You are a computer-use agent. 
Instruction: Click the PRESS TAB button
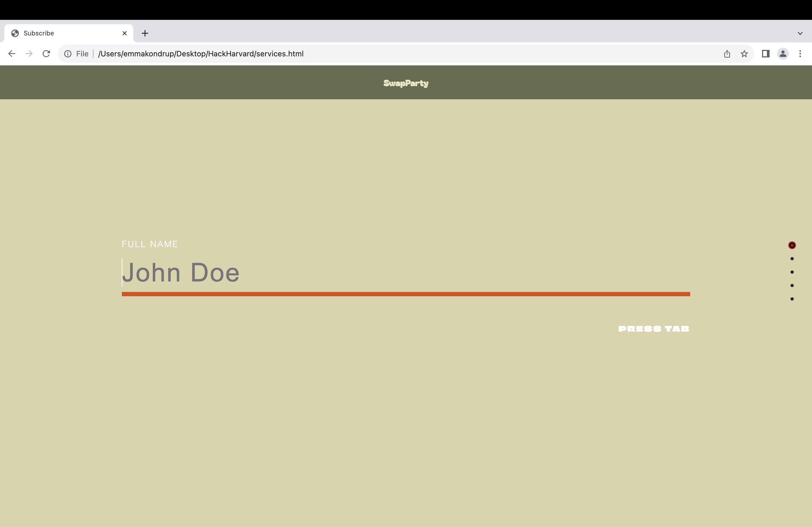click(653, 329)
